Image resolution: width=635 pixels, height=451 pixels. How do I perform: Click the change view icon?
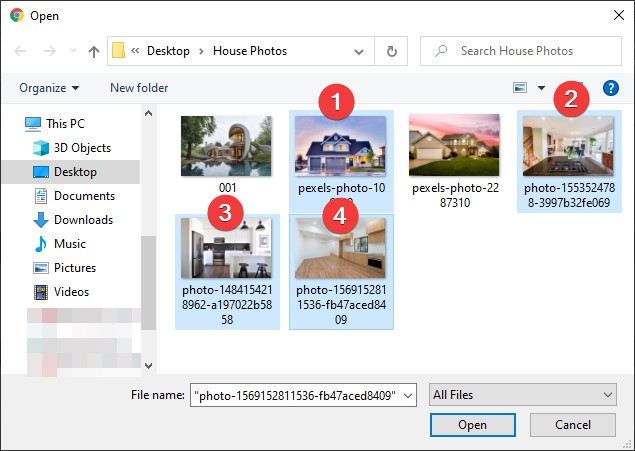point(520,88)
